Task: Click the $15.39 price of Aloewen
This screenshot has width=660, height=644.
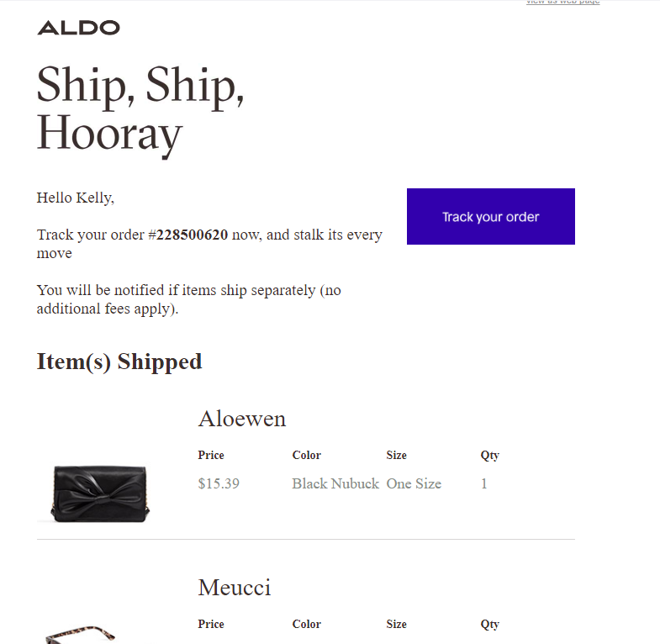Action: pyautogui.click(x=219, y=484)
